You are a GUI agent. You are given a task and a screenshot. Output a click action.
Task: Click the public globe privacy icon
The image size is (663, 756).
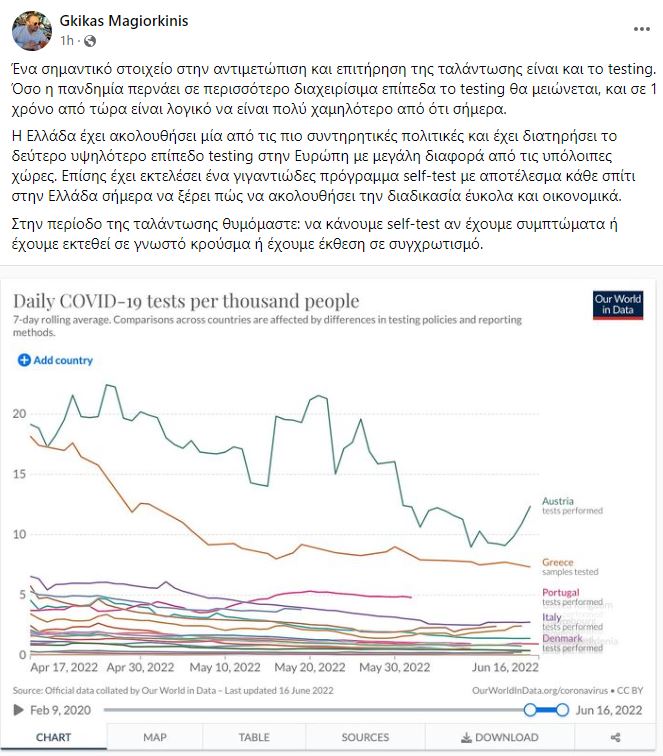pyautogui.click(x=91, y=41)
